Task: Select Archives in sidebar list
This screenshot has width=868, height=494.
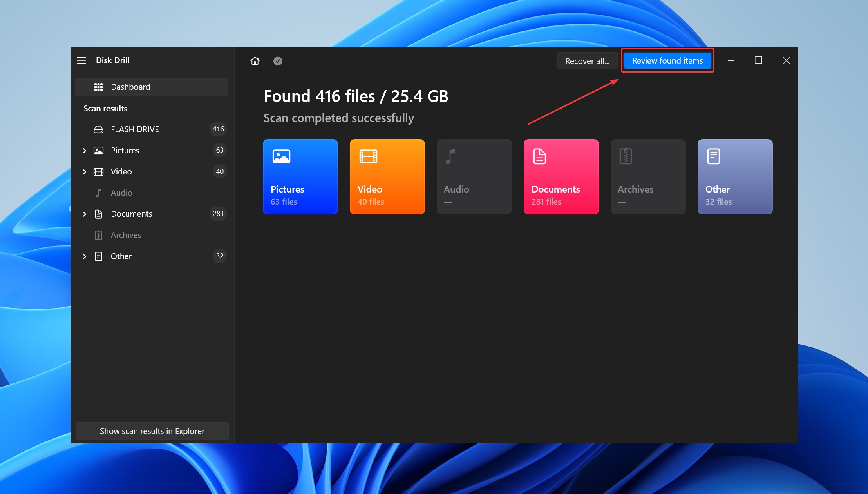Action: pos(152,235)
